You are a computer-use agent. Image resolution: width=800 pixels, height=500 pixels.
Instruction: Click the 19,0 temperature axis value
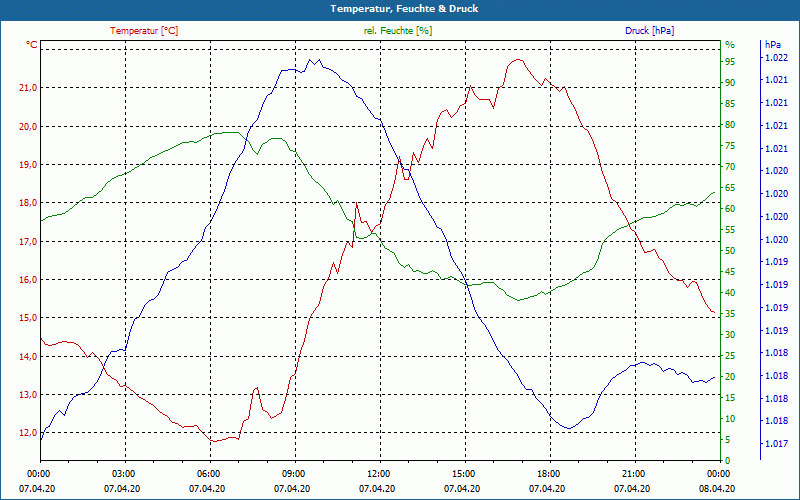(29, 164)
